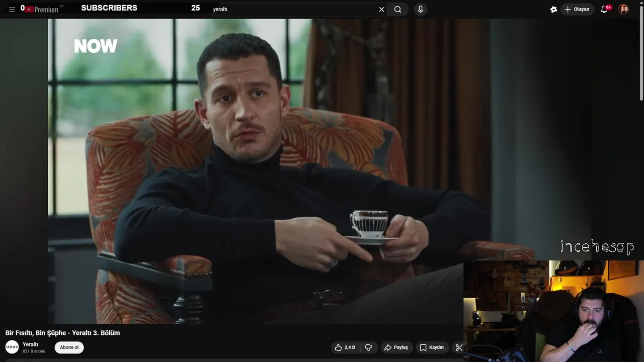
Task: Click the extension icon left of Oluştur
Action: (553, 9)
